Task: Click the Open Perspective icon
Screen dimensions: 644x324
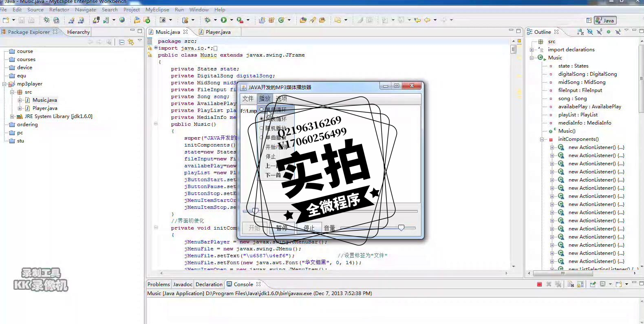Action: 589,20
